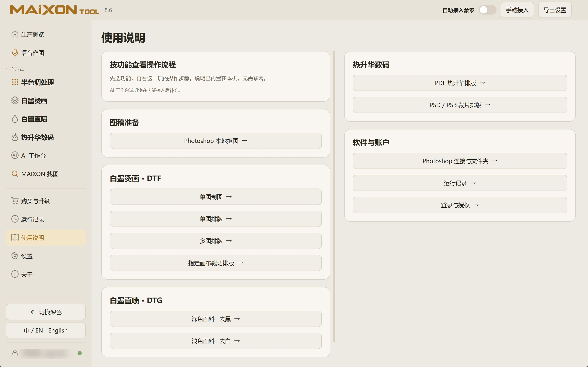Click the 关于 info icon

pyautogui.click(x=15, y=274)
